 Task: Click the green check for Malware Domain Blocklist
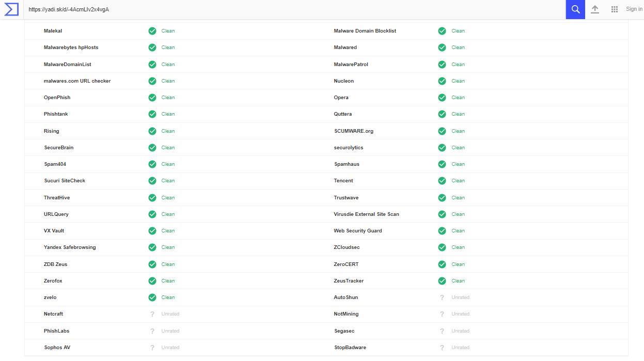tap(442, 31)
